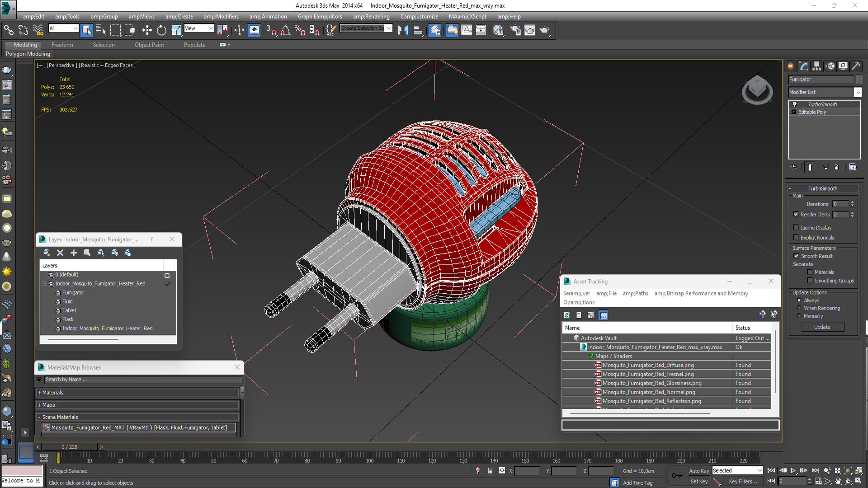The height and width of the screenshot is (488, 868).
Task: Choose the Select and Move tool
Action: (147, 30)
